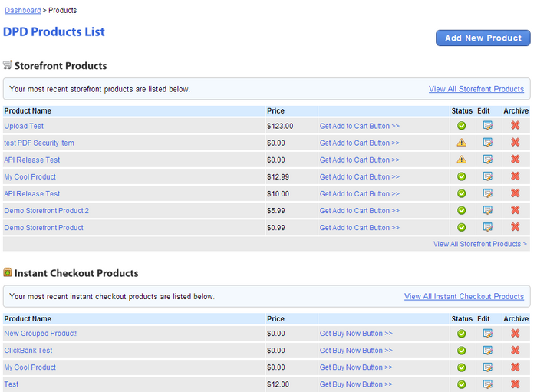Go back to Dashboard via breadcrumb
This screenshot has width=537, height=392.
pyautogui.click(x=22, y=10)
